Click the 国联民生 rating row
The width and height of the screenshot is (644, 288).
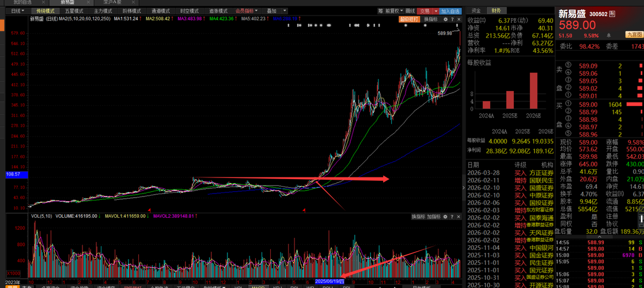click(510, 180)
